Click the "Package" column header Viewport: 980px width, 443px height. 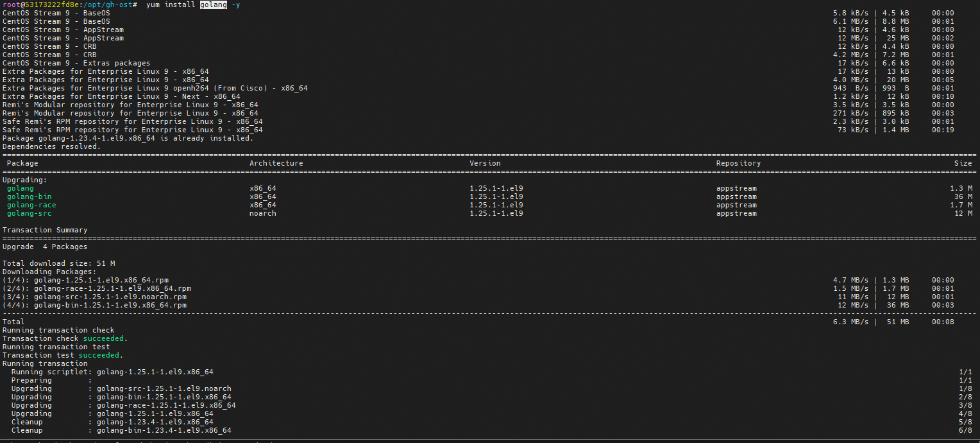pyautogui.click(x=22, y=163)
